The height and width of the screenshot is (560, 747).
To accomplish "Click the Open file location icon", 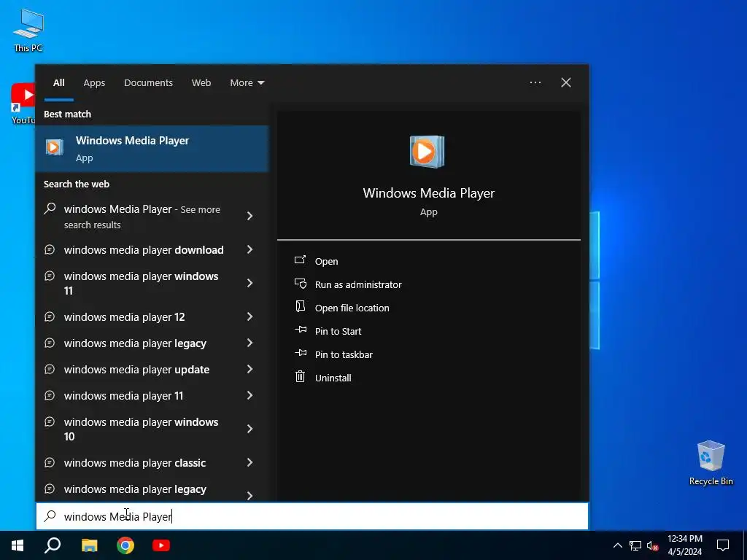I will 300,306.
